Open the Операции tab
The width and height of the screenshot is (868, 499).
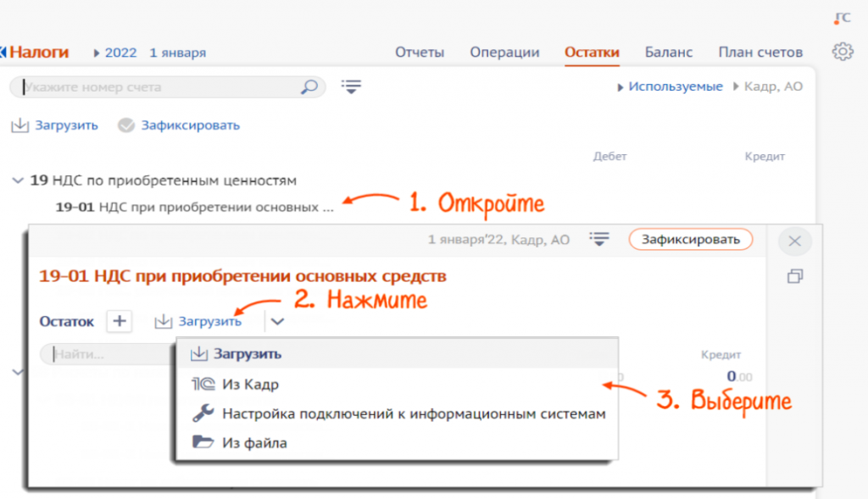click(504, 53)
